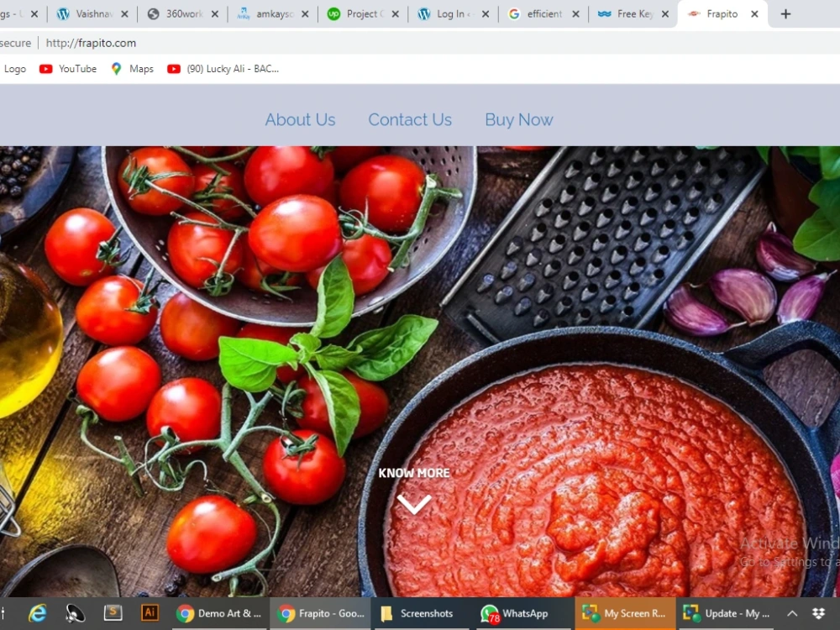
Task: Close the Vaishnav tab
Action: coord(124,14)
